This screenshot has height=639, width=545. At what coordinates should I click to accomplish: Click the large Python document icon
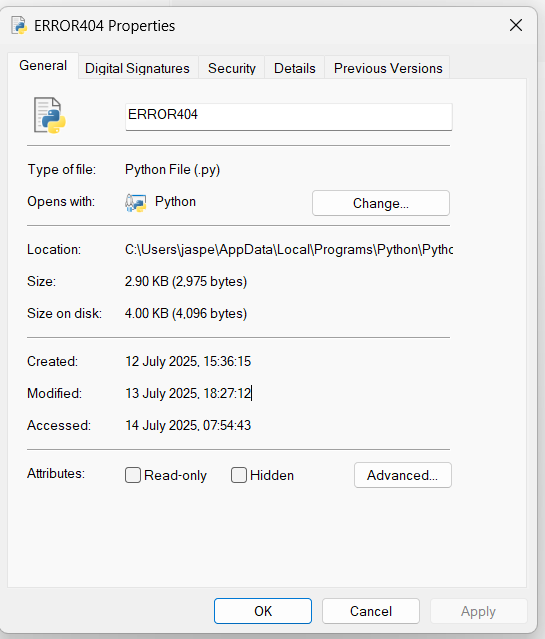(x=49, y=115)
